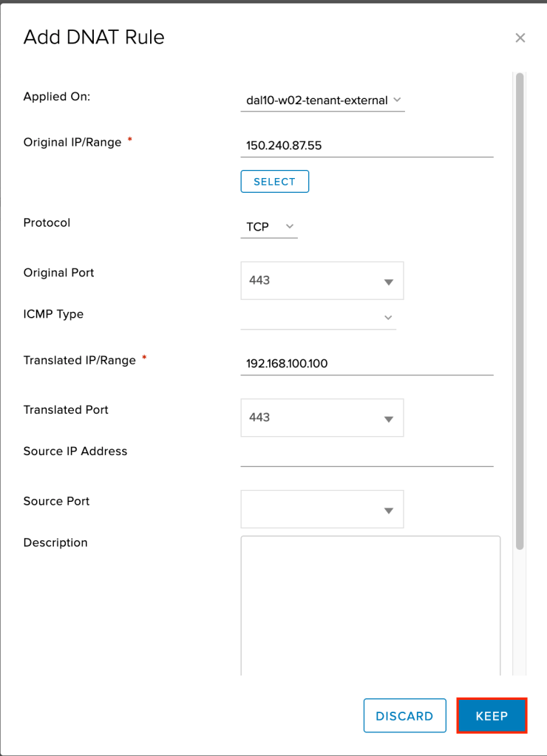
Task: Click the empty Source Port box
Action: pyautogui.click(x=307, y=509)
